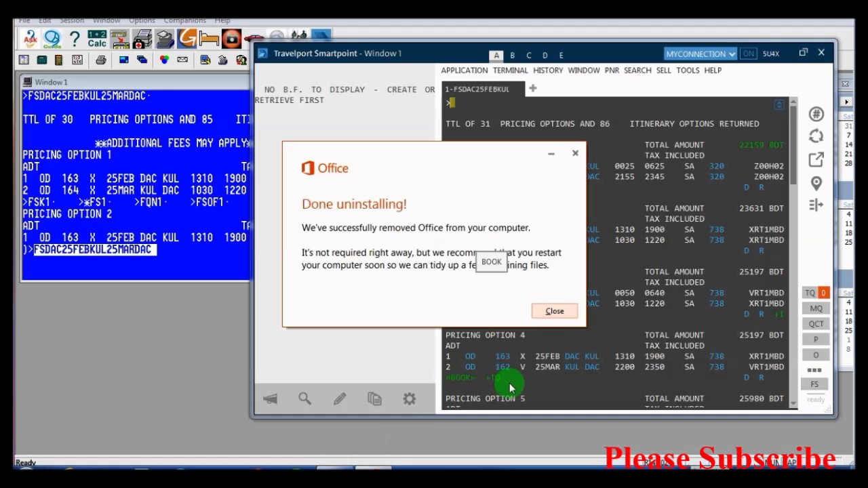Open the TERMINAL menu

tap(510, 70)
